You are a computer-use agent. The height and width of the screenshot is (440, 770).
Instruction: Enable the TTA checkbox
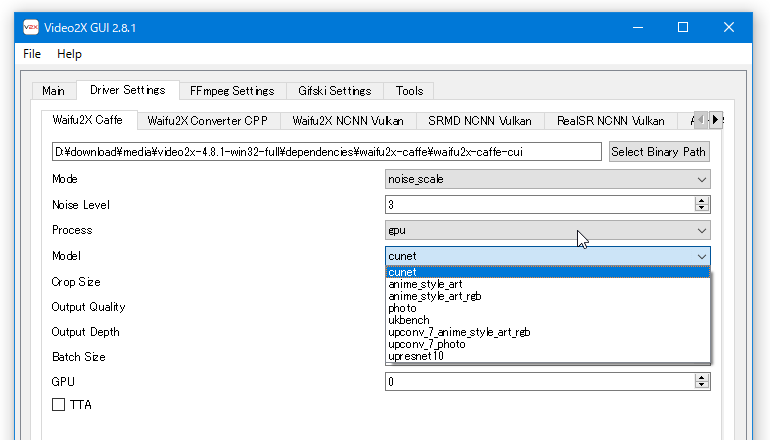coord(58,405)
